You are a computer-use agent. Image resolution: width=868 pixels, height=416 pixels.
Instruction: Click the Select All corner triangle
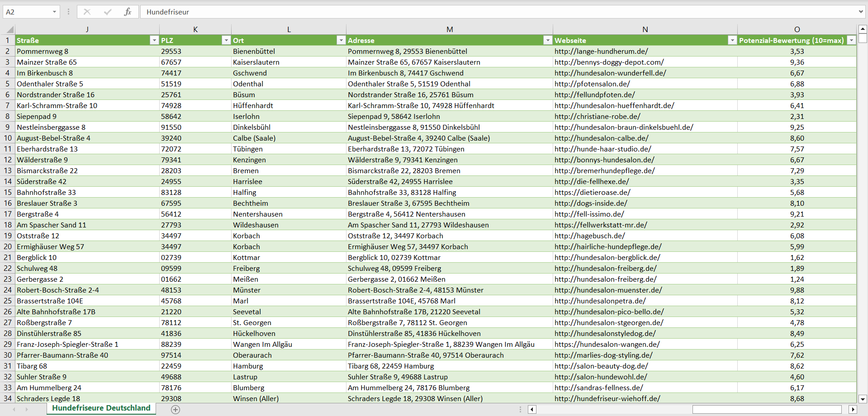click(x=9, y=29)
